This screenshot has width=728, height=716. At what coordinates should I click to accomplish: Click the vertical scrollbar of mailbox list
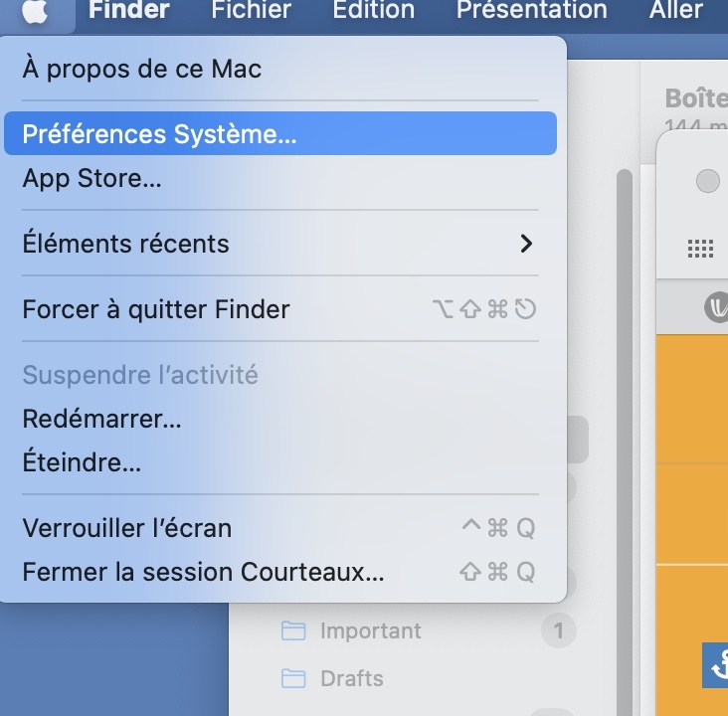(x=625, y=443)
